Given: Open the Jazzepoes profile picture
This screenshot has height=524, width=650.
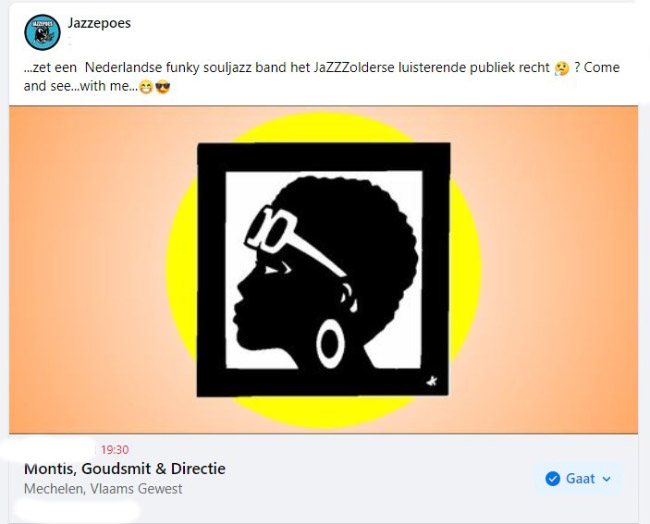Looking at the screenshot, I should (42, 32).
